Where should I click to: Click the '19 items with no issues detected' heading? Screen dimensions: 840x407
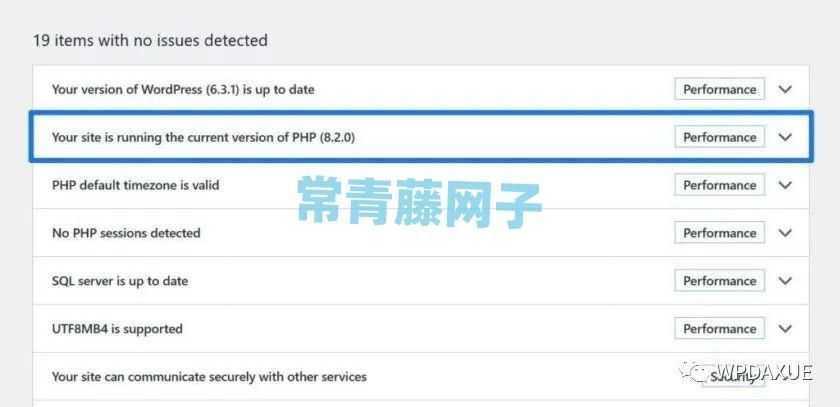(x=151, y=40)
